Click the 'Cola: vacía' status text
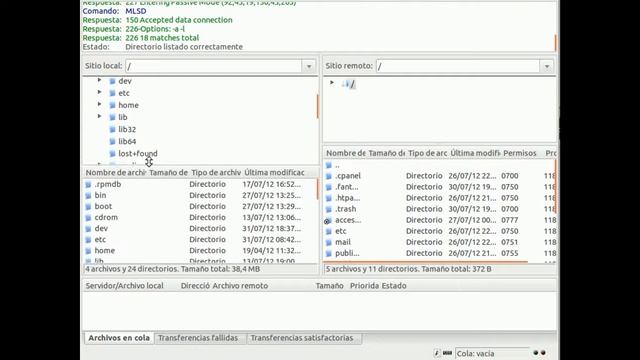The image size is (640, 360). click(x=476, y=353)
